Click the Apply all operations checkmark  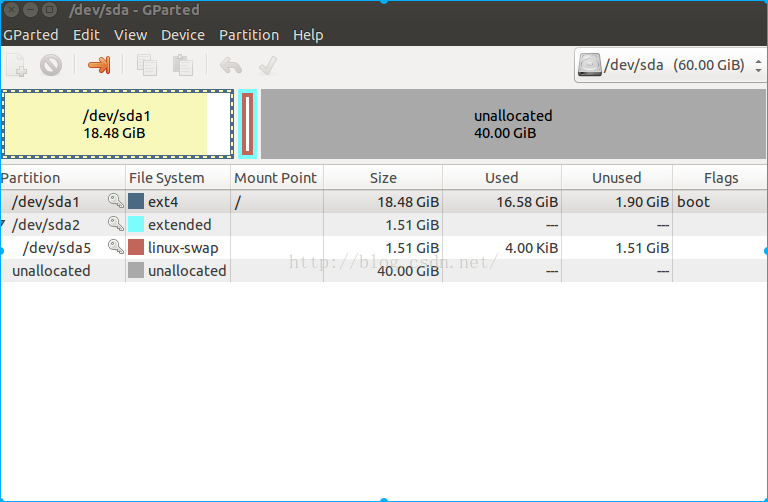(268, 65)
